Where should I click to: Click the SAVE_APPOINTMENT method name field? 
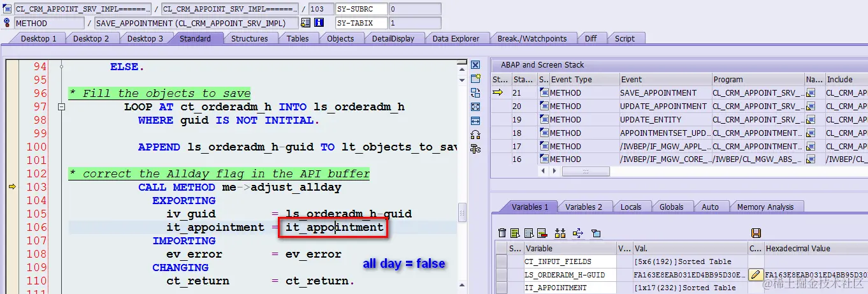coord(196,23)
